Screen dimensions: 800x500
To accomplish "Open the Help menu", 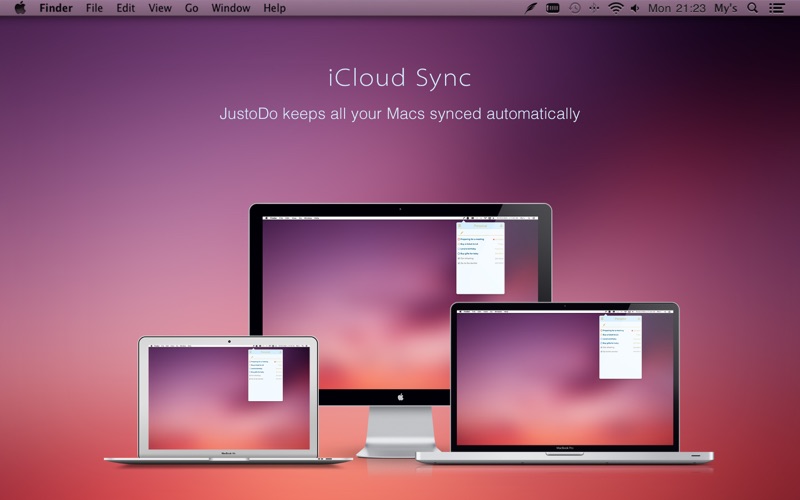I will (274, 8).
